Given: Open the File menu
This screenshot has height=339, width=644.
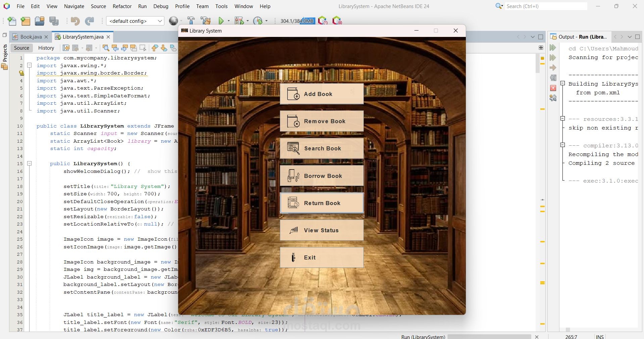Looking at the screenshot, I should (20, 6).
